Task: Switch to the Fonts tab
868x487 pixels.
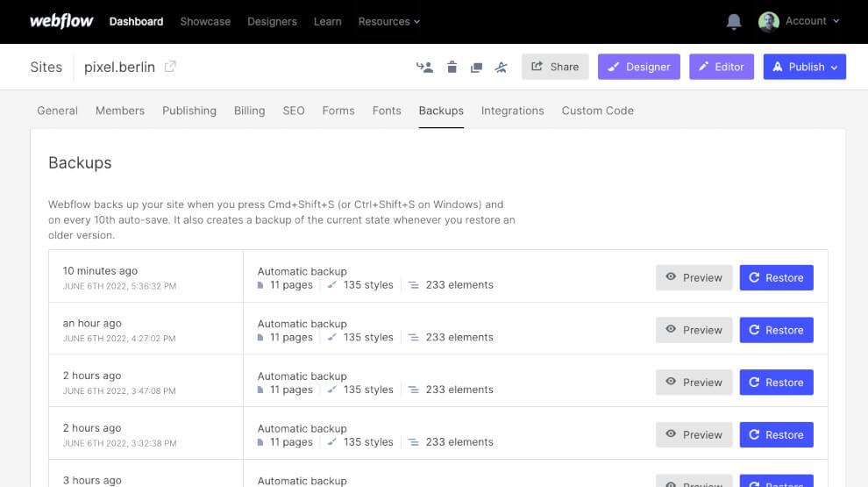Action: coord(387,111)
